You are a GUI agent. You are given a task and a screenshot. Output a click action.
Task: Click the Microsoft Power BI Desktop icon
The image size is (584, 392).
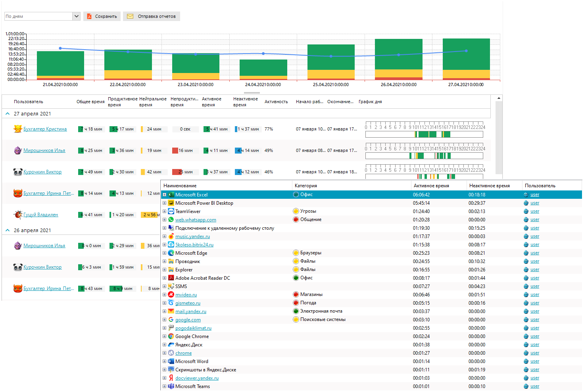click(x=171, y=203)
